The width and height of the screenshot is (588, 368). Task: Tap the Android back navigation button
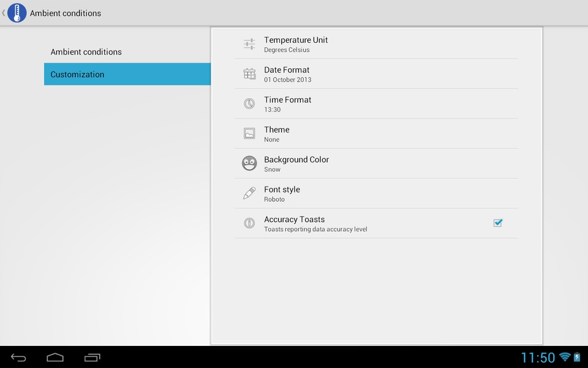18,358
